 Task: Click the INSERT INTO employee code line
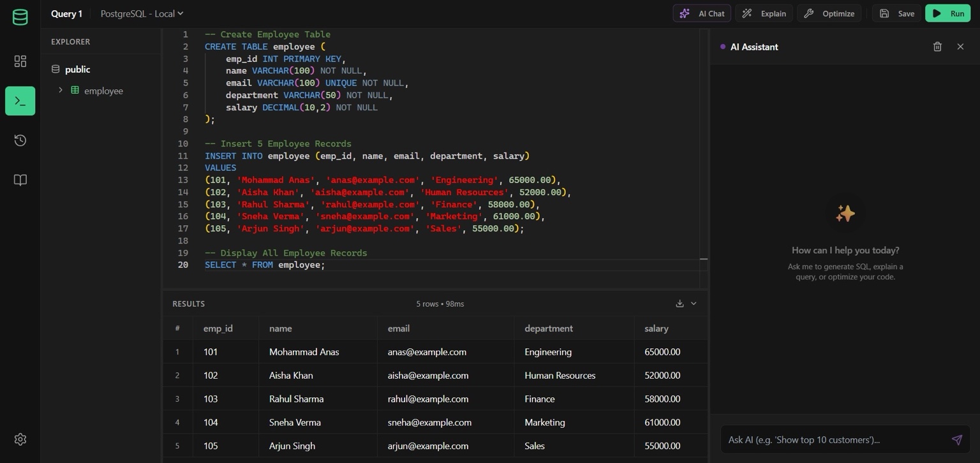pos(367,156)
